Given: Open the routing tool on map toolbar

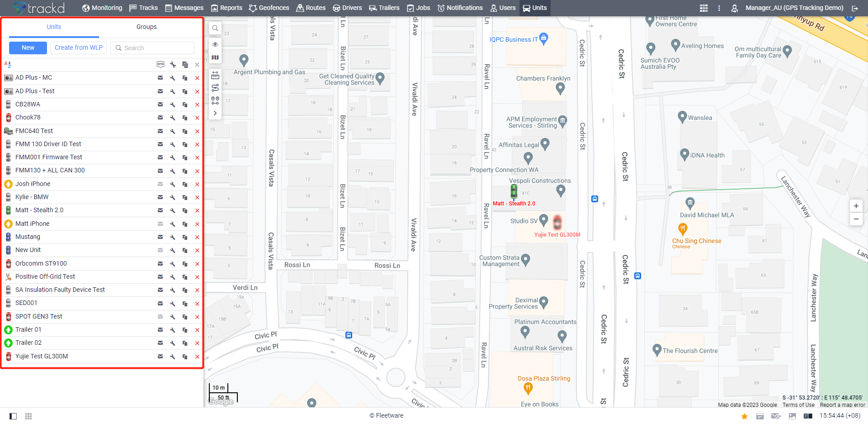Looking at the screenshot, I should pos(215,88).
